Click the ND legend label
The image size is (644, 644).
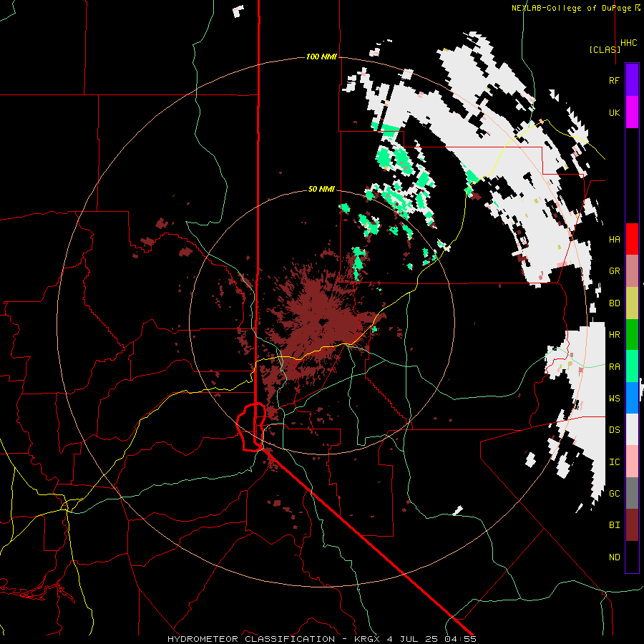(614, 557)
